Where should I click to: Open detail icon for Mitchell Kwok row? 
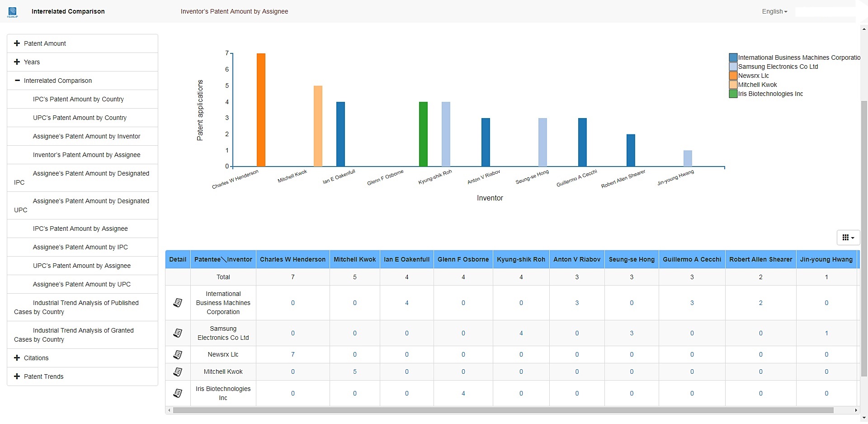tap(178, 372)
